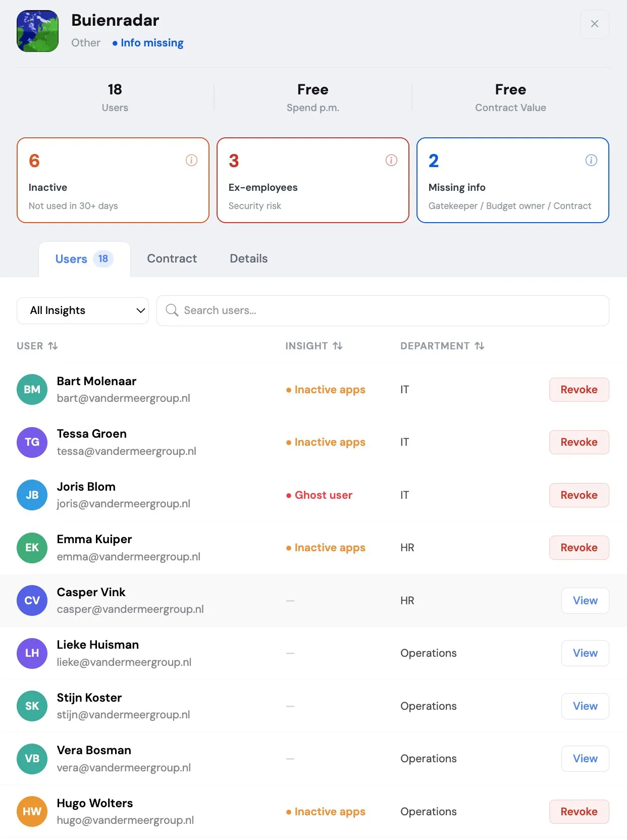Revoke access for Hugo Wolters

(x=579, y=812)
